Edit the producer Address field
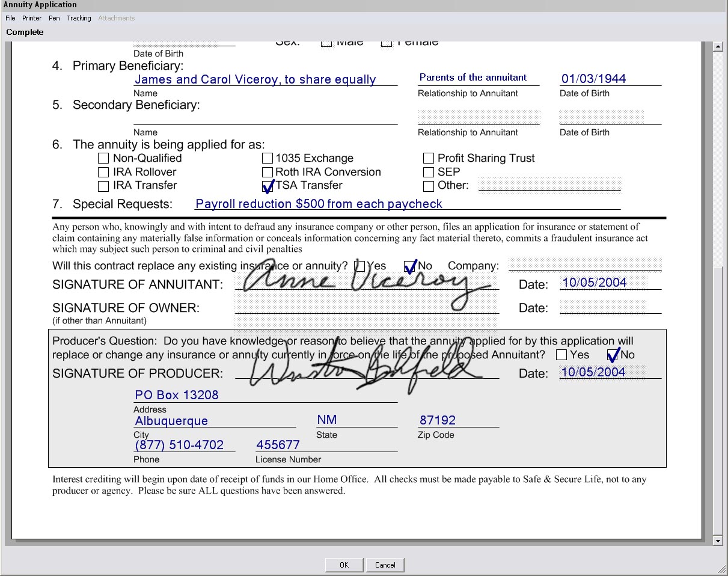The height and width of the screenshot is (576, 728). click(x=265, y=395)
